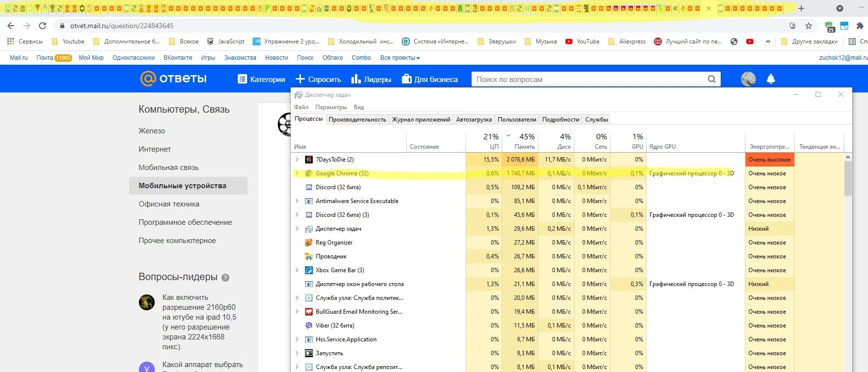Switch to the Производительность tab

(357, 120)
